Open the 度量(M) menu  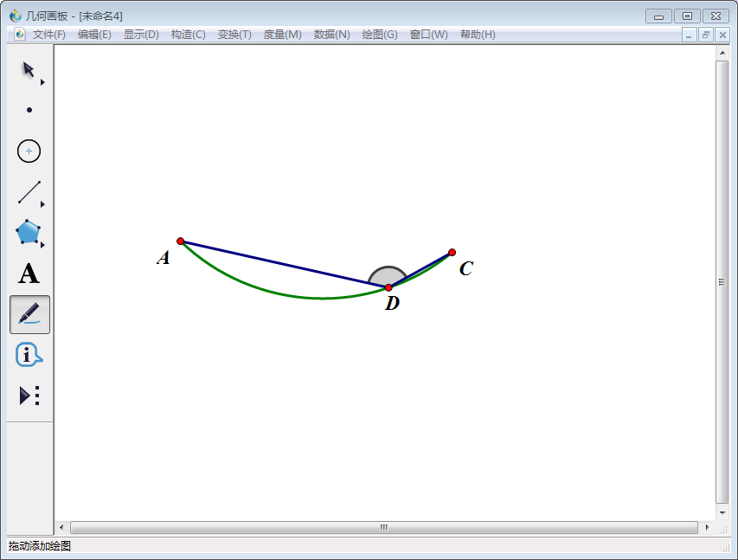[282, 35]
